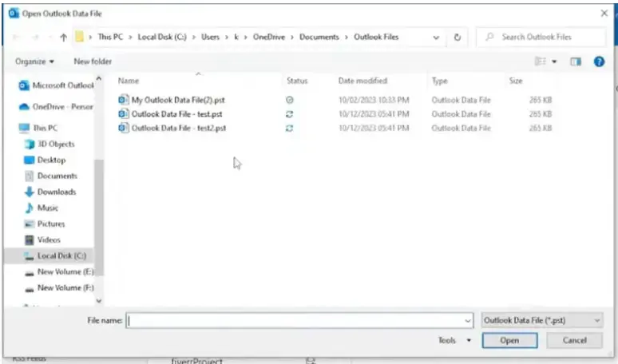Click icon of Outlook Data File - test.pst
Screen dimensions: 618x364
pos(124,114)
